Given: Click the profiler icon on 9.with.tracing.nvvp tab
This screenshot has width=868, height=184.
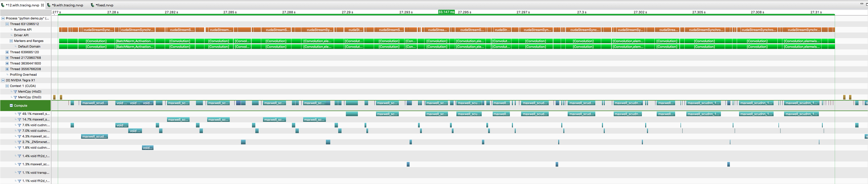Looking at the screenshot, I should 49,5.
